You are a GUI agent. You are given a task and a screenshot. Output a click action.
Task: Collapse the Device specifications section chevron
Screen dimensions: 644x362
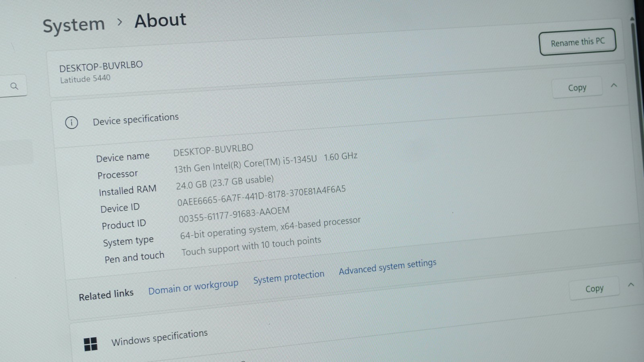point(614,85)
